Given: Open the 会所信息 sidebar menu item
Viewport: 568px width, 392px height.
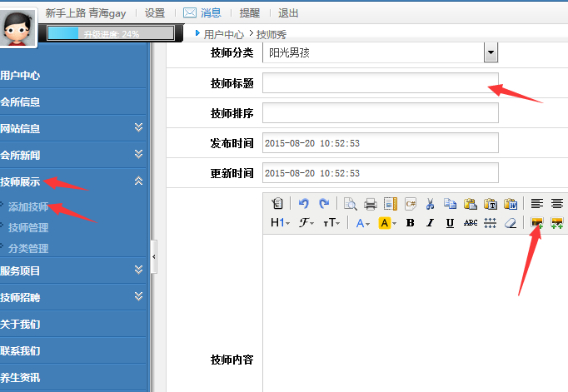Looking at the screenshot, I should (x=20, y=102).
